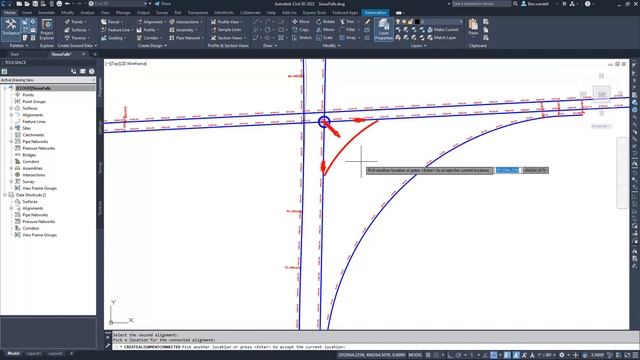
Task: Select Pipe Networks in Toolspace tree
Action: 35,142
